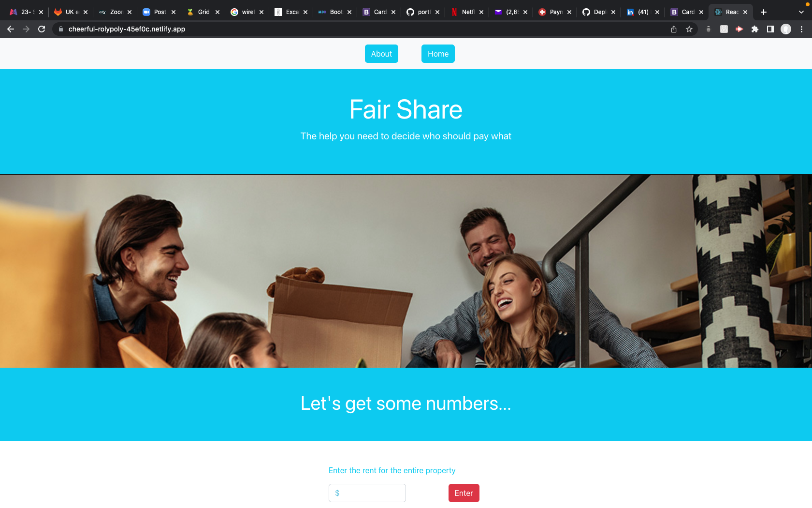Bookmark this page with the star icon
Screen dimensions: 812x508
pos(689,29)
